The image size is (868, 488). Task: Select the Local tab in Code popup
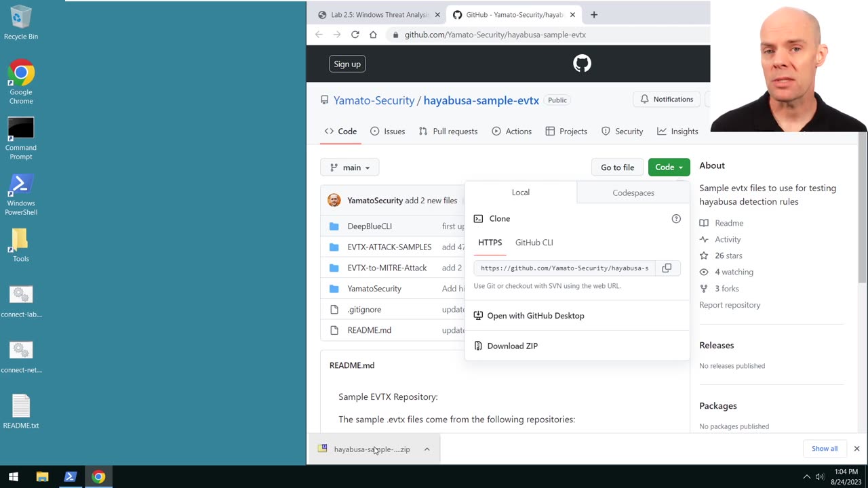[521, 192]
